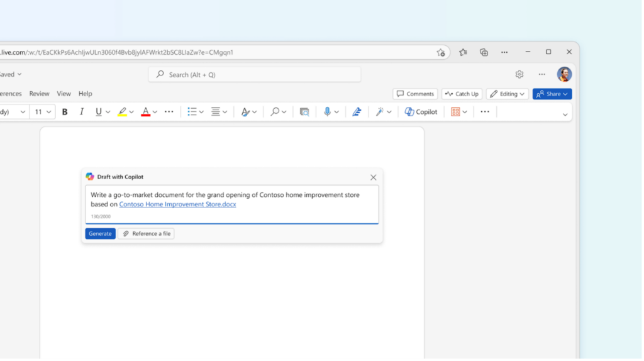The width and height of the screenshot is (644, 361).
Task: Click the Find magnifier icon
Action: 275,112
